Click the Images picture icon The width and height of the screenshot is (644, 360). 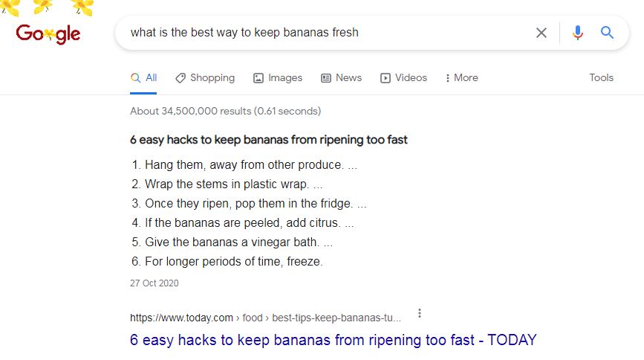point(258,78)
